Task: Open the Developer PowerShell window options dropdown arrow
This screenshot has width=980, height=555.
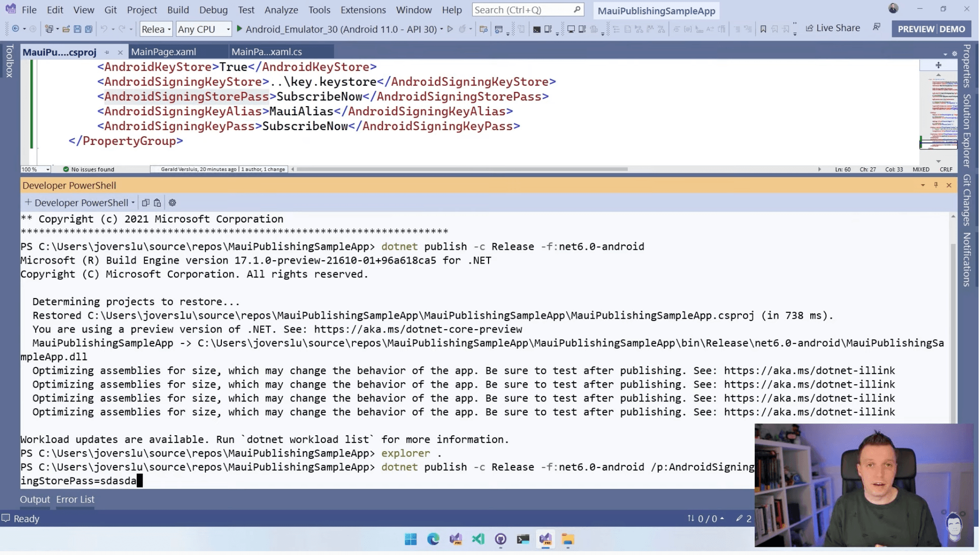Action: point(923,185)
